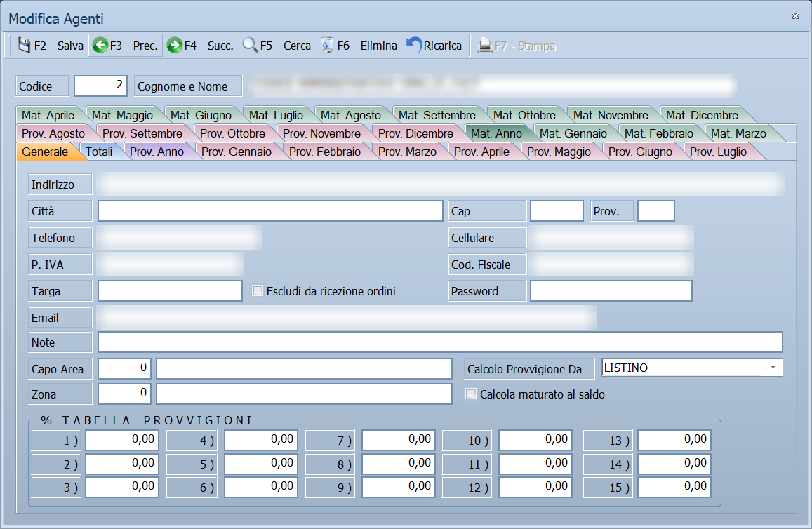
Task: Click the Capo Area description field
Action: [x=305, y=368]
